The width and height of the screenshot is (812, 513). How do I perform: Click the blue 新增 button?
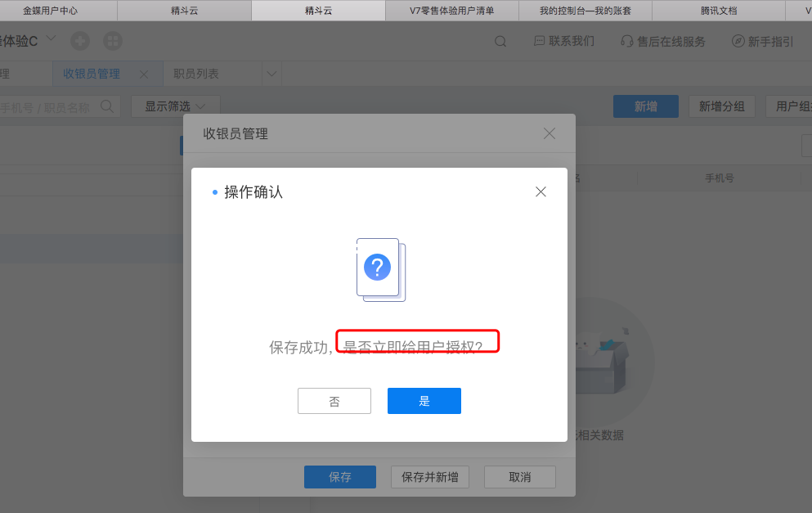[x=646, y=106]
